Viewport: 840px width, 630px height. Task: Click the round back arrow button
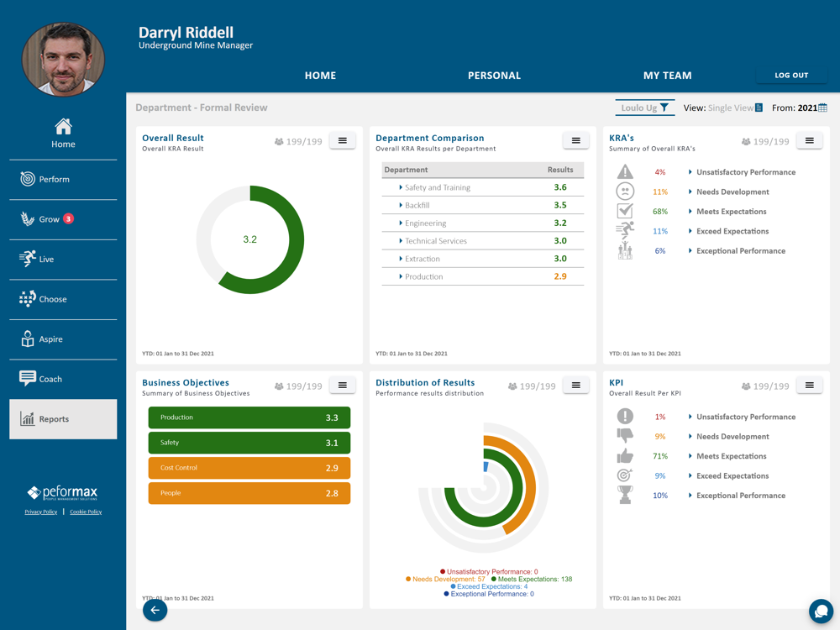155,610
